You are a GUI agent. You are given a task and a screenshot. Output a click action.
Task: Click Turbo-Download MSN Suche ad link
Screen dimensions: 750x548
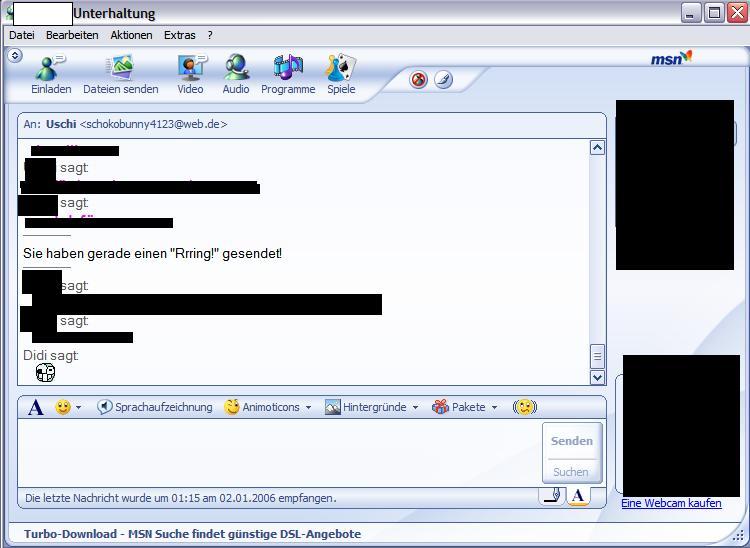pos(192,534)
